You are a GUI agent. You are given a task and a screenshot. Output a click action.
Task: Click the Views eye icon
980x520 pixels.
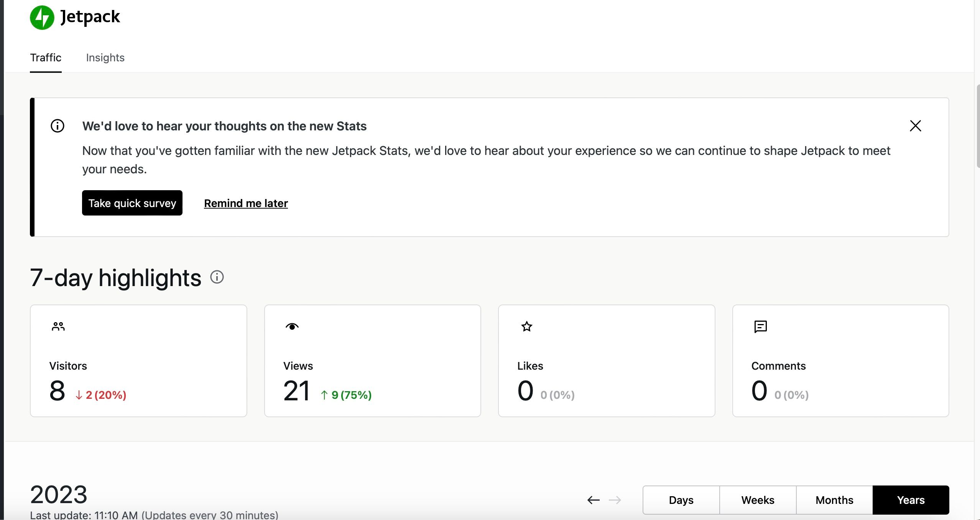pos(292,326)
